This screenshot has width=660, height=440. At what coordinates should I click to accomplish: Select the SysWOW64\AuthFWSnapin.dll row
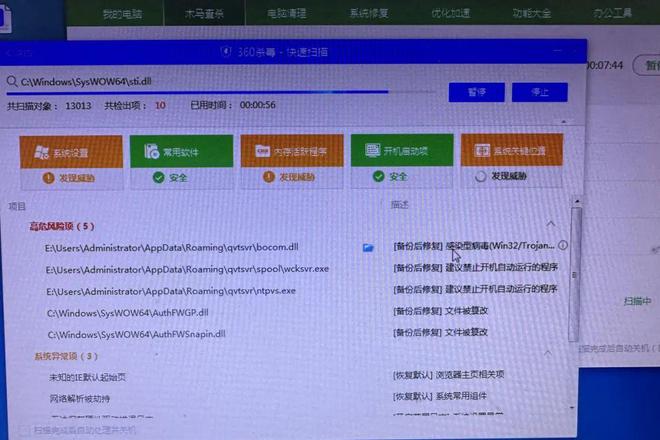tap(136, 334)
